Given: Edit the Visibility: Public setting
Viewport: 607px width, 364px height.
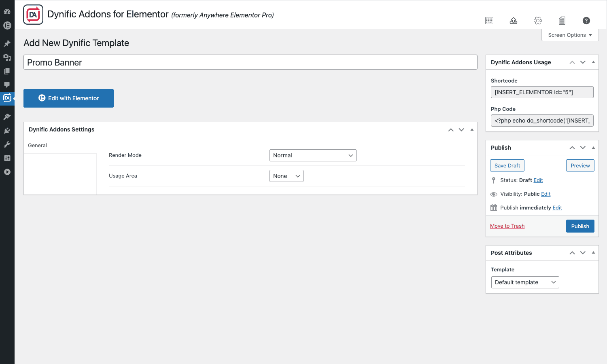Looking at the screenshot, I should click(x=546, y=194).
